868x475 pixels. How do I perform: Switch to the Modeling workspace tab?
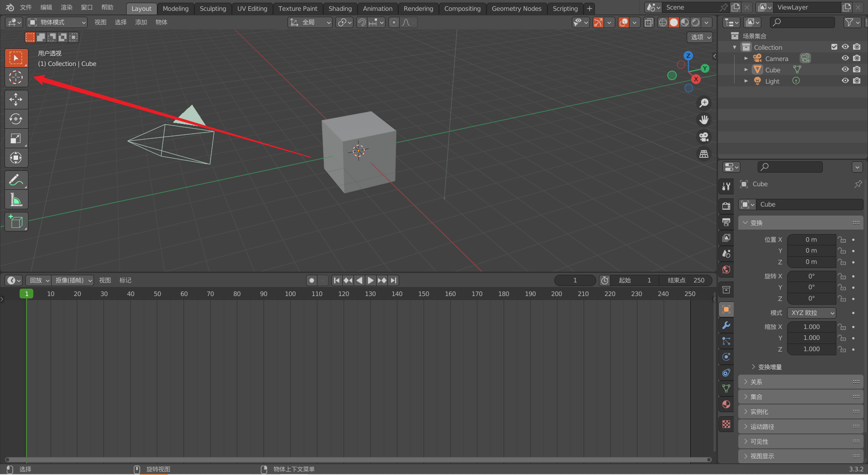(175, 9)
